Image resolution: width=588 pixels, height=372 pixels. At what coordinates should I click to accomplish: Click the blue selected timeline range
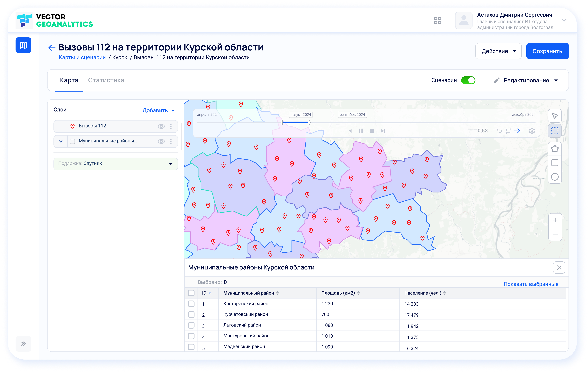(x=295, y=122)
